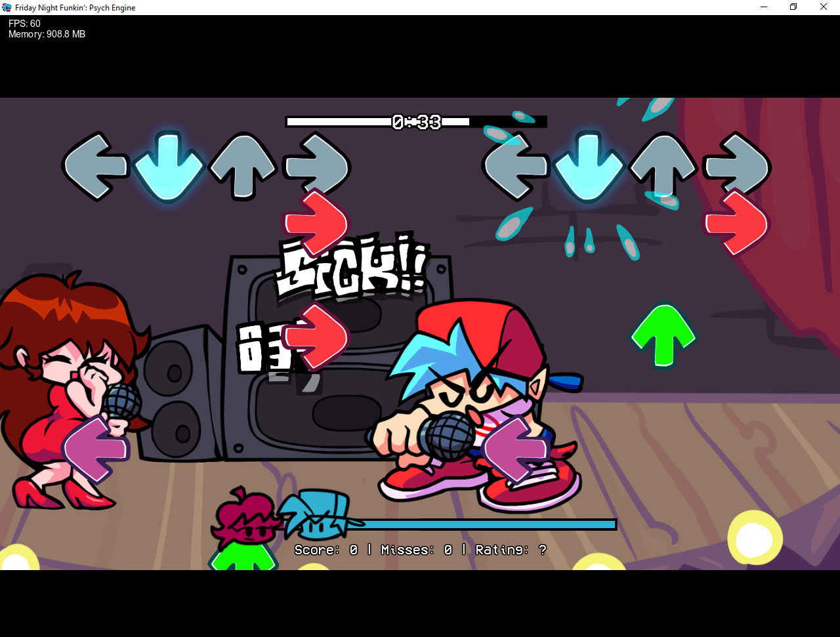The height and width of the screenshot is (637, 840).
Task: Click the Rating: ? text
Action: coord(511,550)
